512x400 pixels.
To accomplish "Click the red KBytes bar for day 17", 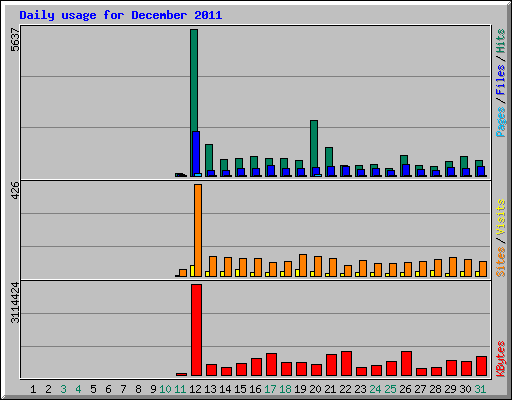I will 271,364.
